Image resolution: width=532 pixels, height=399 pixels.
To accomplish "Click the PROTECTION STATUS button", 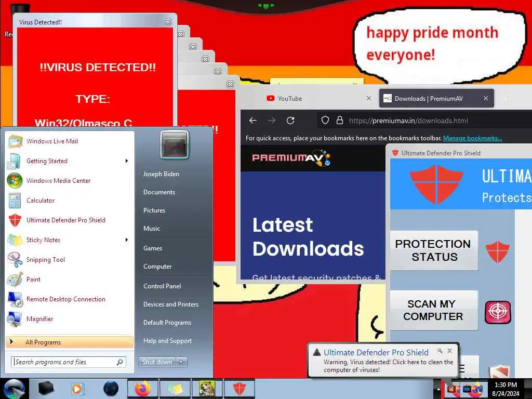I will [434, 250].
